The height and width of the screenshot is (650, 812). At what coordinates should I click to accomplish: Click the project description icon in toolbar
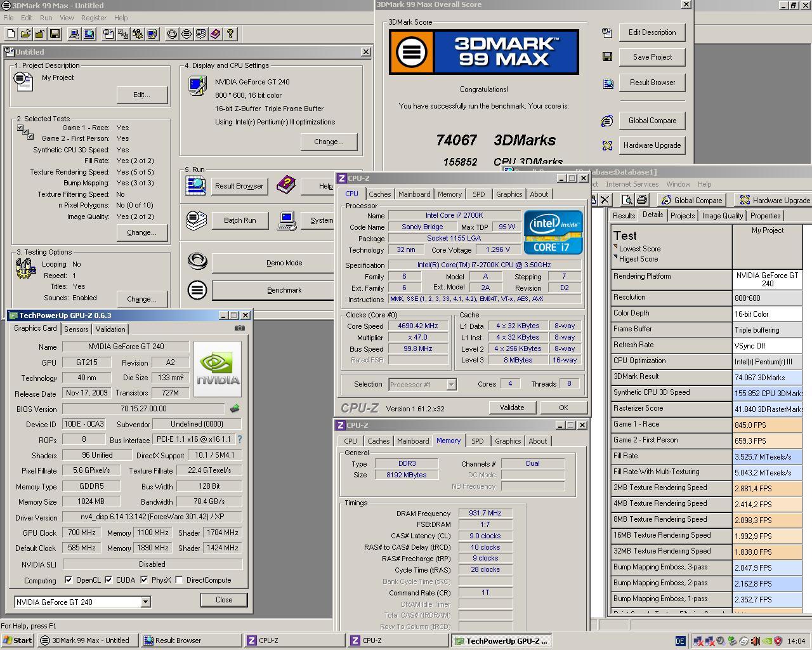[x=108, y=34]
